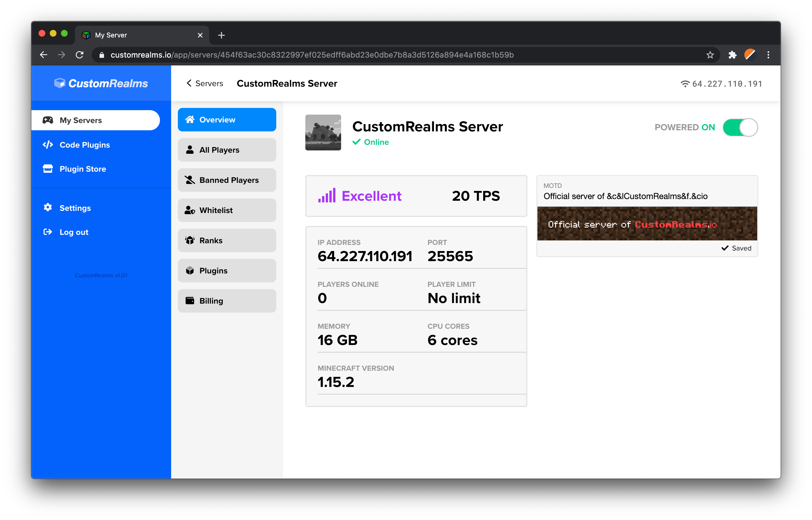Open the Plugins section
This screenshot has height=520, width=812.
(227, 270)
